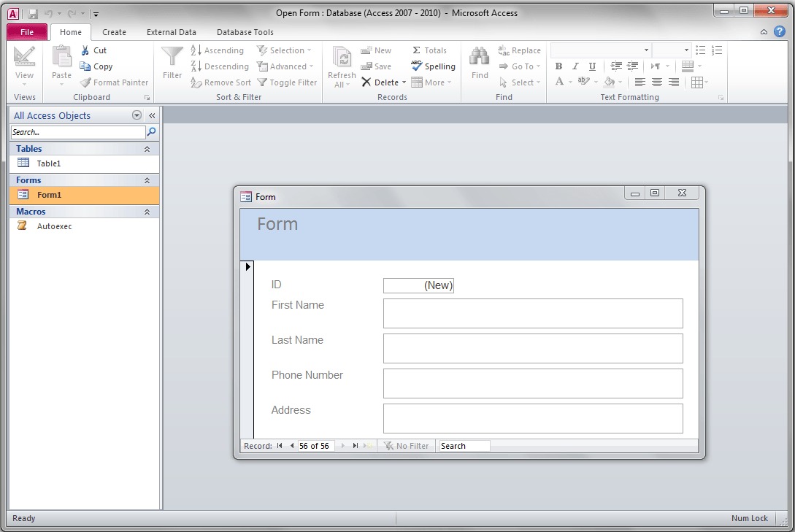
Task: Align text left
Action: (640, 82)
